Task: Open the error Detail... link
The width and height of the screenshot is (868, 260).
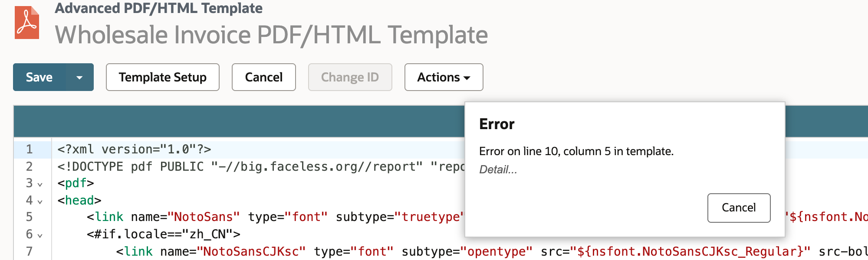Action: (x=498, y=169)
